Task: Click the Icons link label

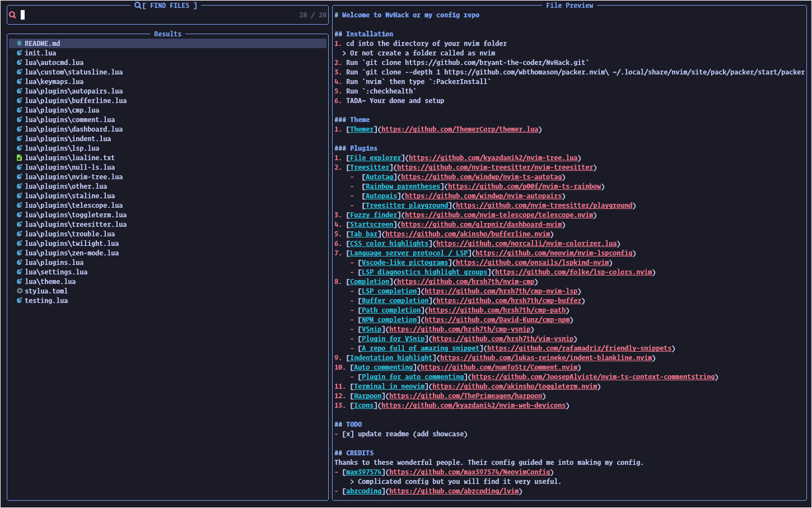Action: [364, 406]
